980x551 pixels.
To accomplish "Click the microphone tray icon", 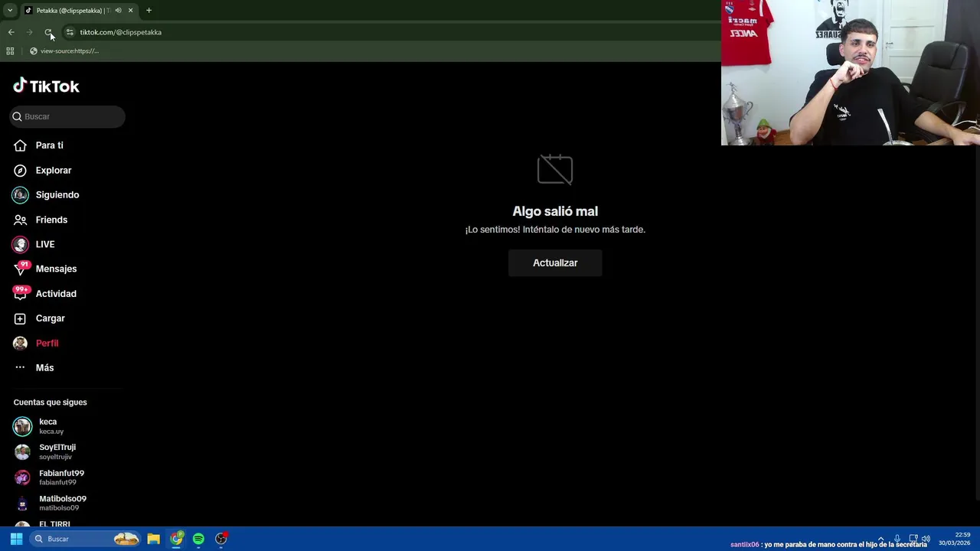I will [x=897, y=539].
